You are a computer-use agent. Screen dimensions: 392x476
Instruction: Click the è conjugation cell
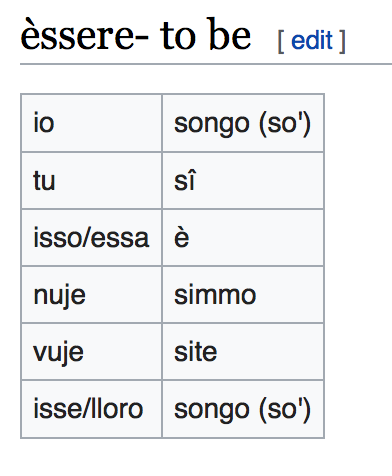pyautogui.click(x=243, y=238)
